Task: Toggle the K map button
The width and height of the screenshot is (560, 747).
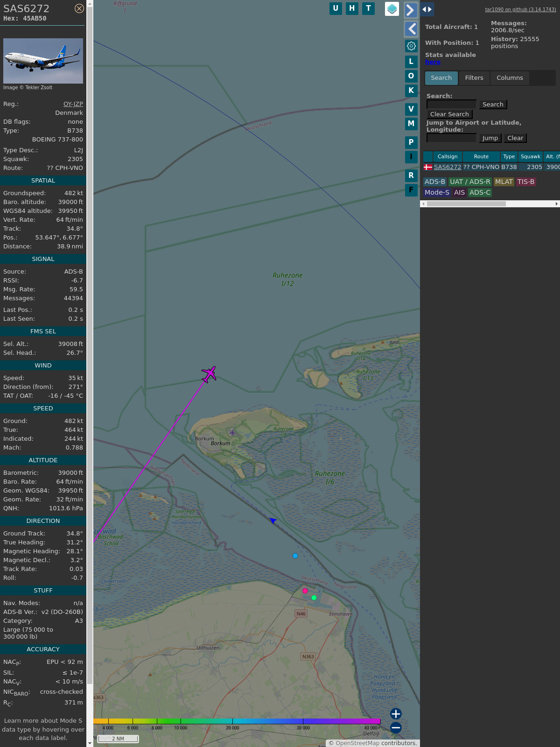Action: coord(411,91)
